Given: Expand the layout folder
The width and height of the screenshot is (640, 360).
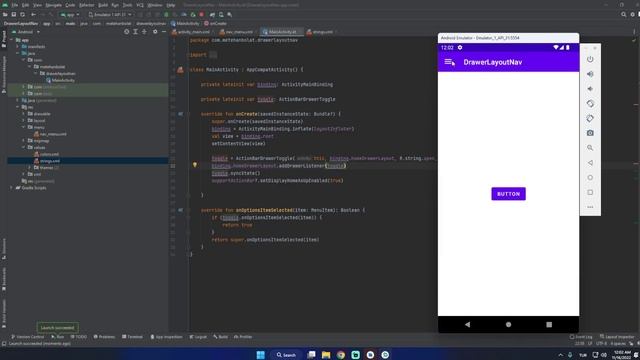Looking at the screenshot, I should [x=24, y=120].
